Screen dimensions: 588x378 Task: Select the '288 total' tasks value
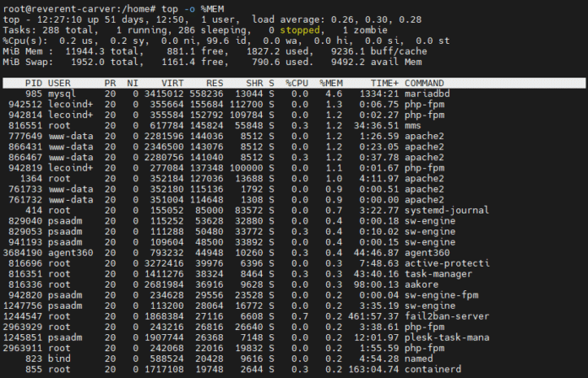coord(68,30)
